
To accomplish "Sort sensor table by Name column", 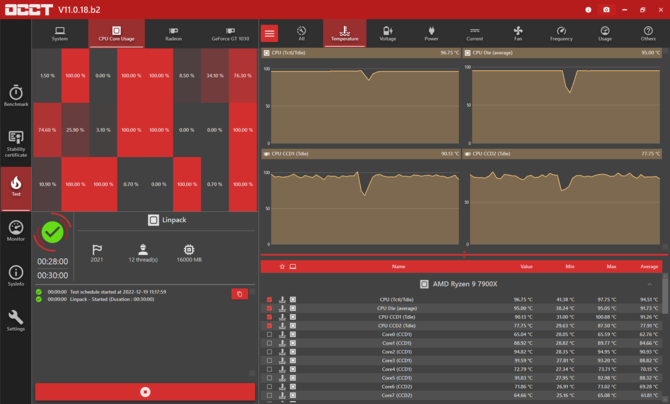I will click(398, 266).
